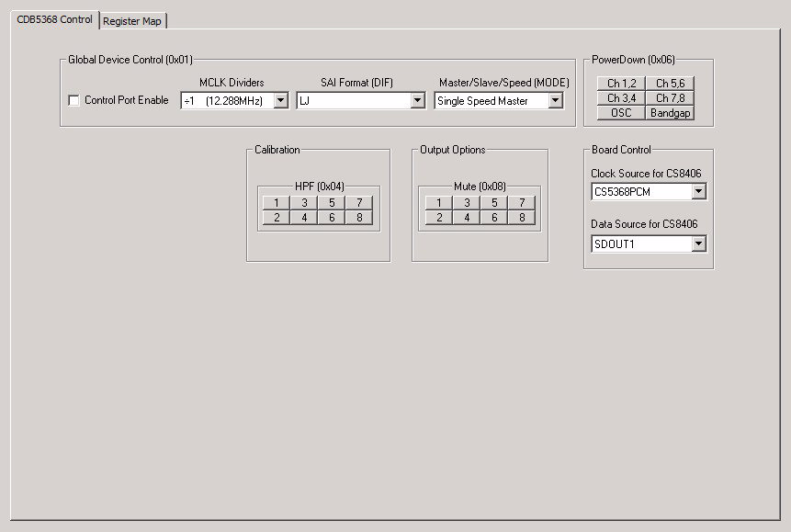Viewport: 791px width, 532px height.
Task: Open the MCLK Dividers dropdown
Action: click(x=280, y=100)
